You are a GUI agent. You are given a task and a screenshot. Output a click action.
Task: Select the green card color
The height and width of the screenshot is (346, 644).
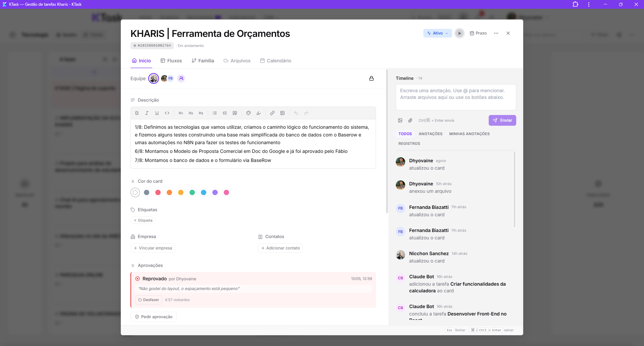pos(192,192)
